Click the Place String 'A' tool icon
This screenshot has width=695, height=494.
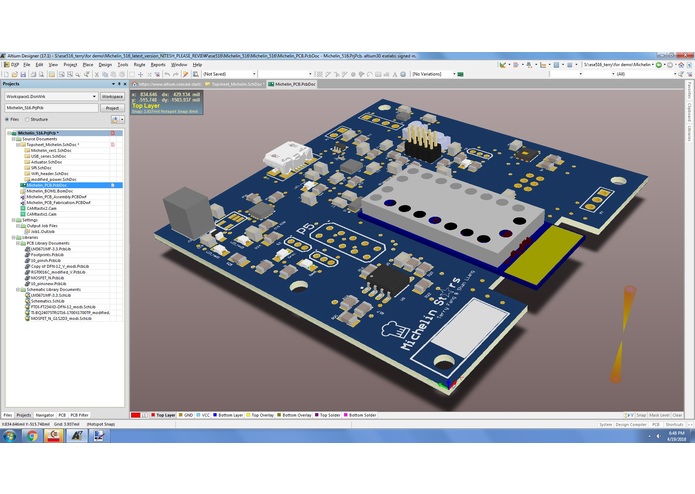pyautogui.click(x=394, y=74)
